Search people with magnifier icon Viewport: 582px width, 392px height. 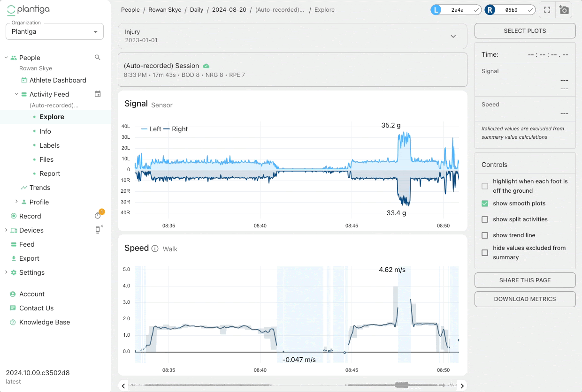[98, 57]
